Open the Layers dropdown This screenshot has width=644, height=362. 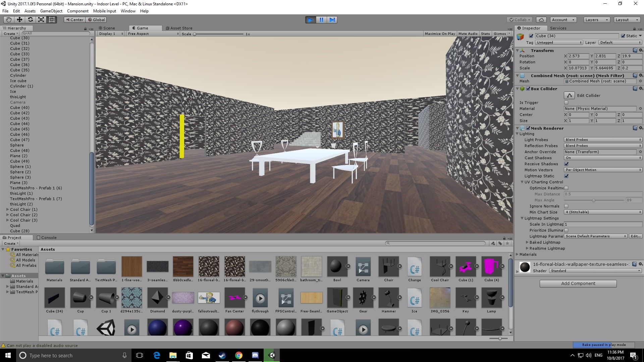(x=596, y=20)
